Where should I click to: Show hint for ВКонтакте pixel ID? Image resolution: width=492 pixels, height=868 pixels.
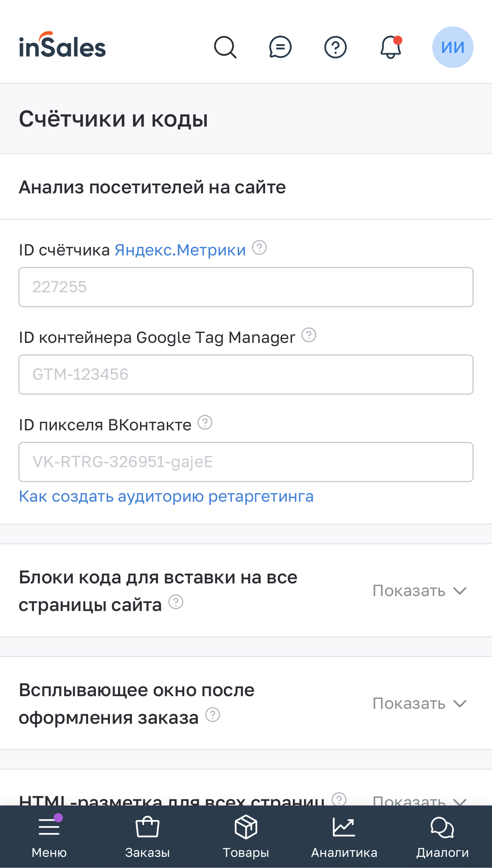click(x=205, y=423)
